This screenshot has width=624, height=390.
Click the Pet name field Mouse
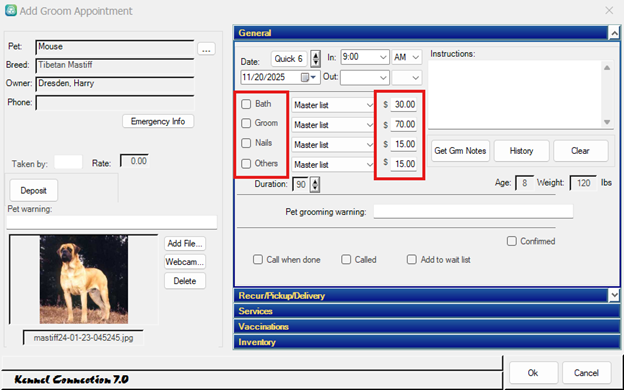click(x=115, y=47)
